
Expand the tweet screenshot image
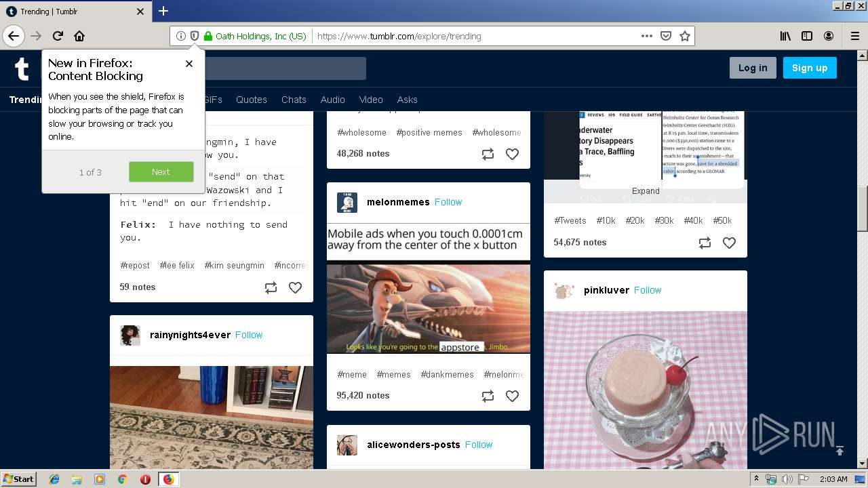click(x=646, y=191)
